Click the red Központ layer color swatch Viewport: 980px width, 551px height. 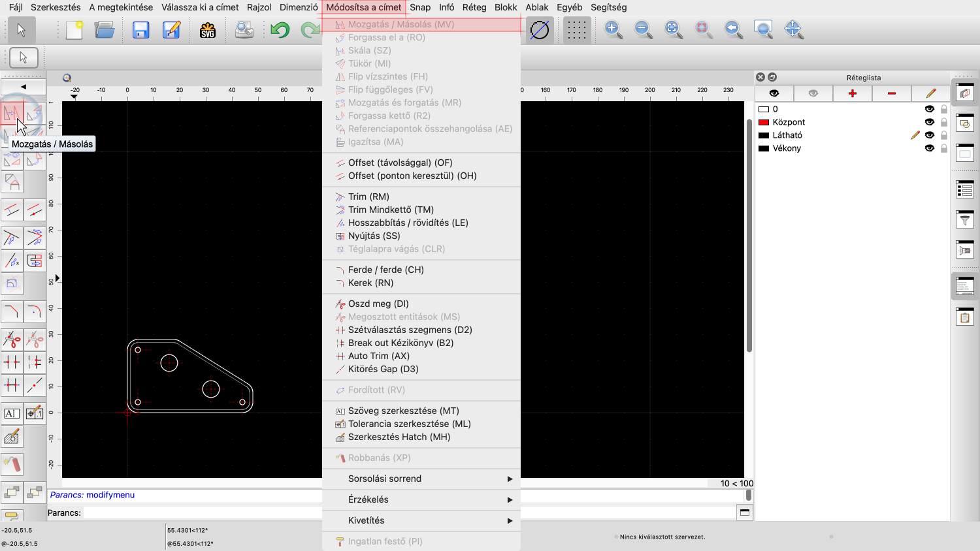point(763,122)
